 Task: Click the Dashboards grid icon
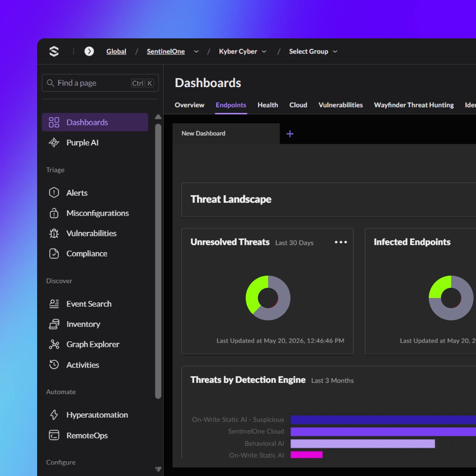(x=54, y=122)
